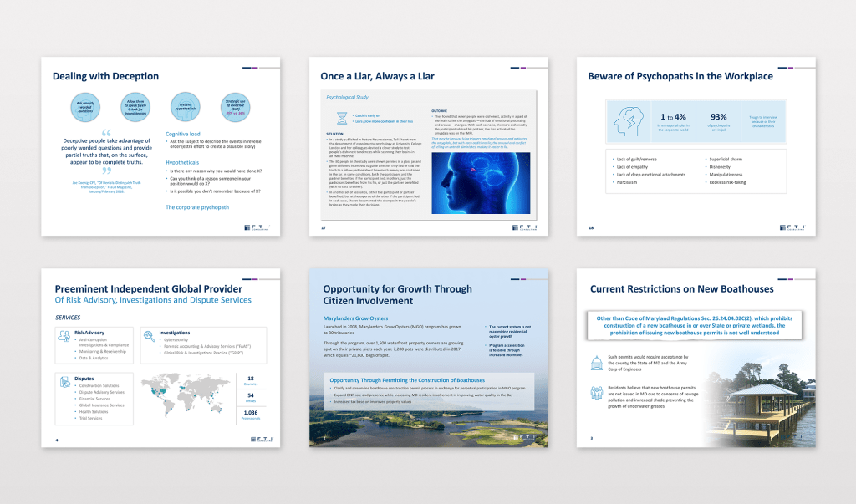Screen dimensions: 856x504
Task: Click the '93%' psychopaths statistic
Action: 717,116
